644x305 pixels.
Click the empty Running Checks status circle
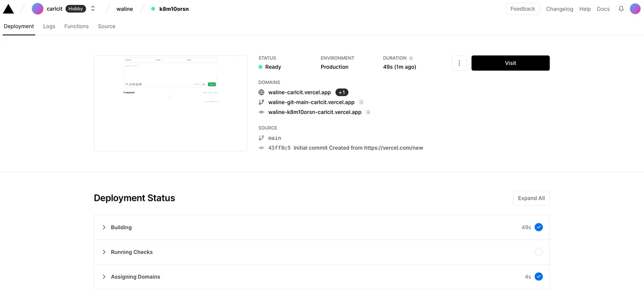[538, 252]
